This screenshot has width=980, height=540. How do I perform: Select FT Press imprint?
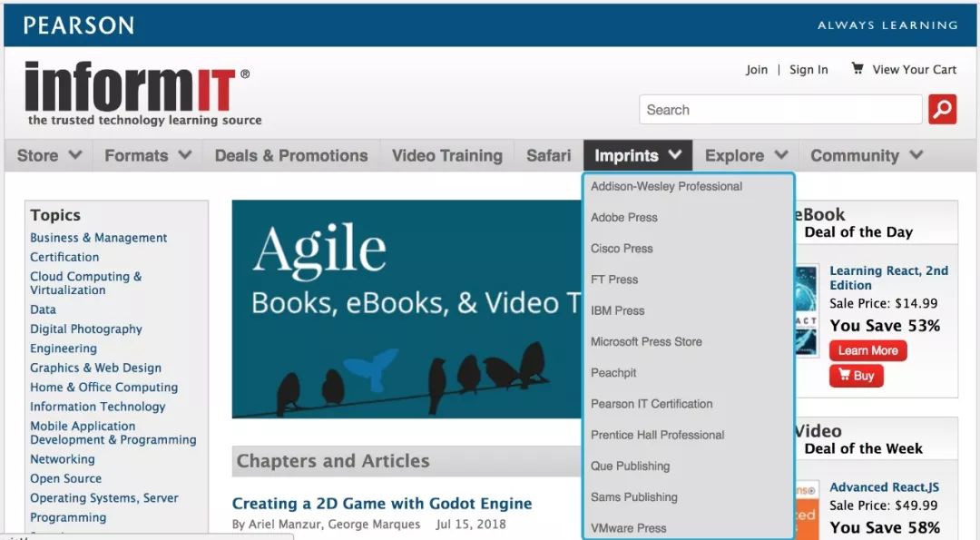[614, 280]
